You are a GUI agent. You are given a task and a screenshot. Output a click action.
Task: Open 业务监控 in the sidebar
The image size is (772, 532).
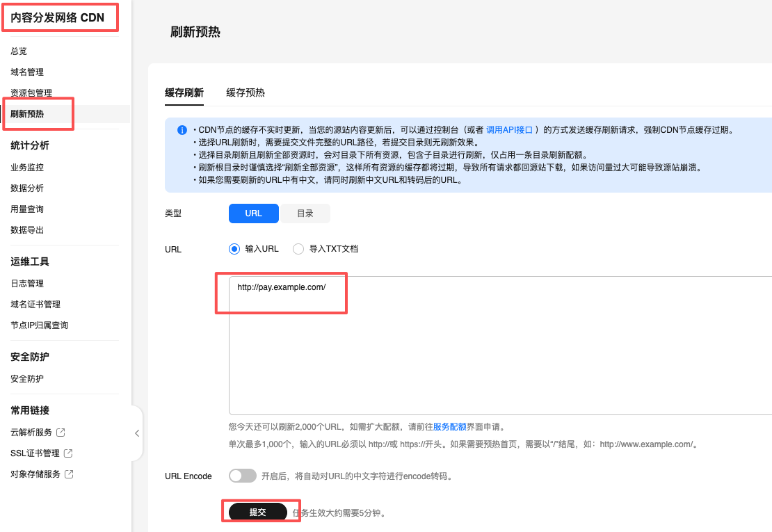pyautogui.click(x=27, y=168)
